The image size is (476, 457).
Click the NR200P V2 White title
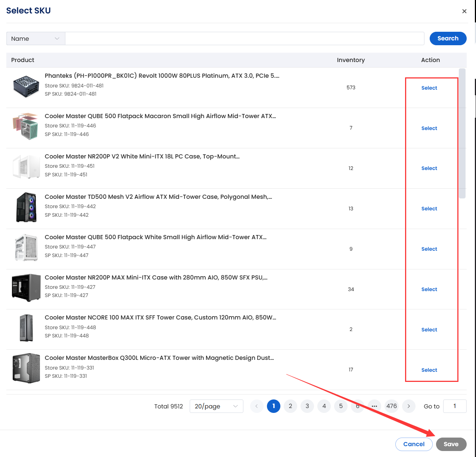tap(142, 157)
